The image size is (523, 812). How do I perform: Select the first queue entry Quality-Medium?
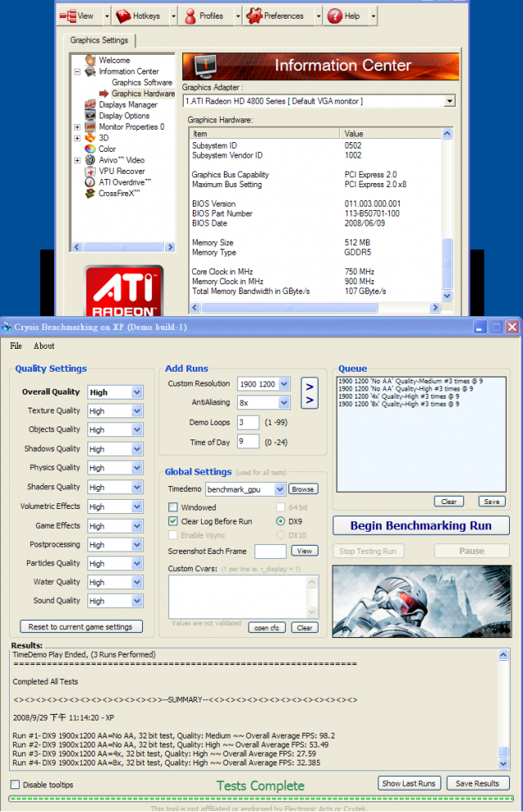point(410,381)
